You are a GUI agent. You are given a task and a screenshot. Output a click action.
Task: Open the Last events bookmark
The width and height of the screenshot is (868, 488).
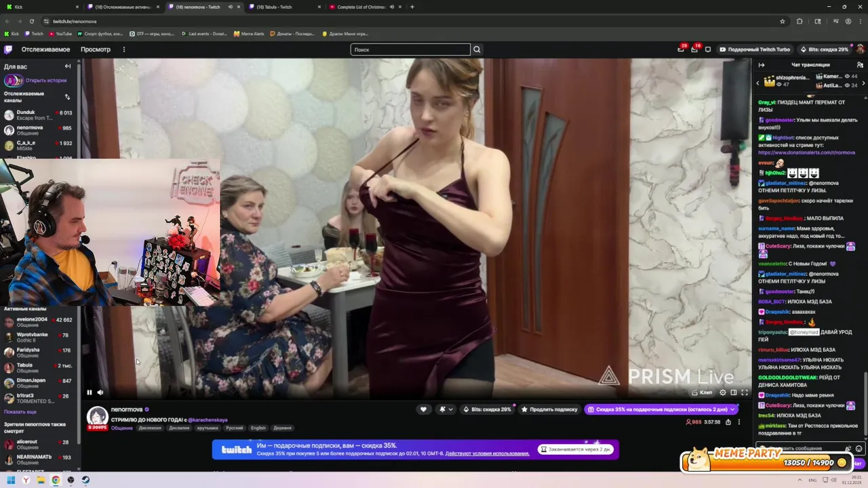[203, 34]
